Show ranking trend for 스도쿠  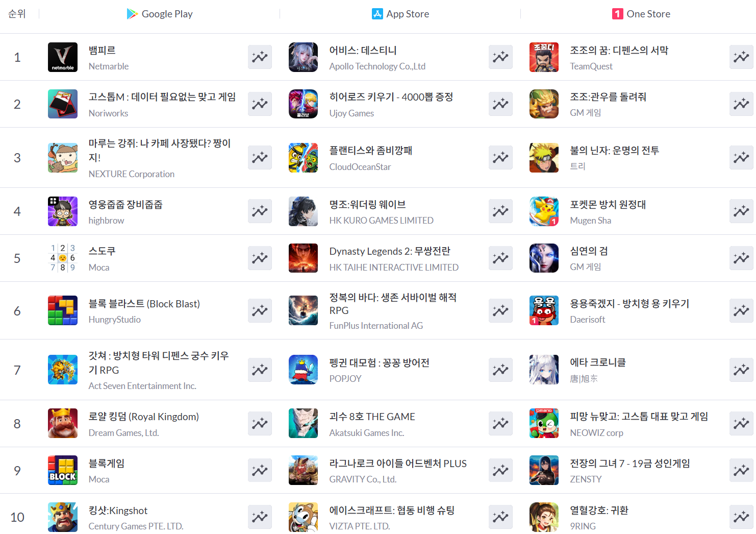click(x=260, y=258)
